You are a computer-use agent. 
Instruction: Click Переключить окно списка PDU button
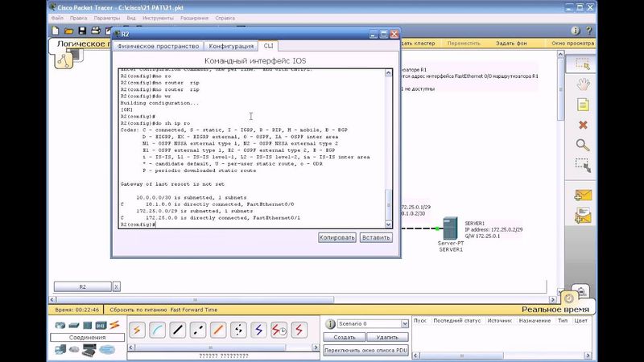pyautogui.click(x=365, y=351)
